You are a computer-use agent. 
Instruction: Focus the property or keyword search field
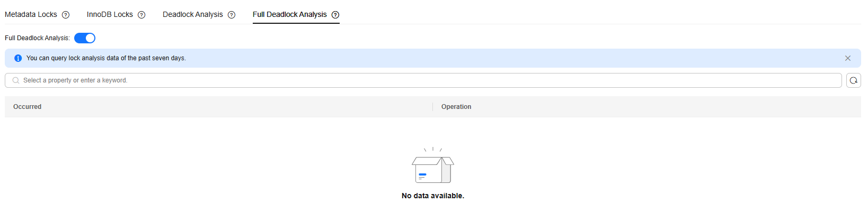(423, 80)
